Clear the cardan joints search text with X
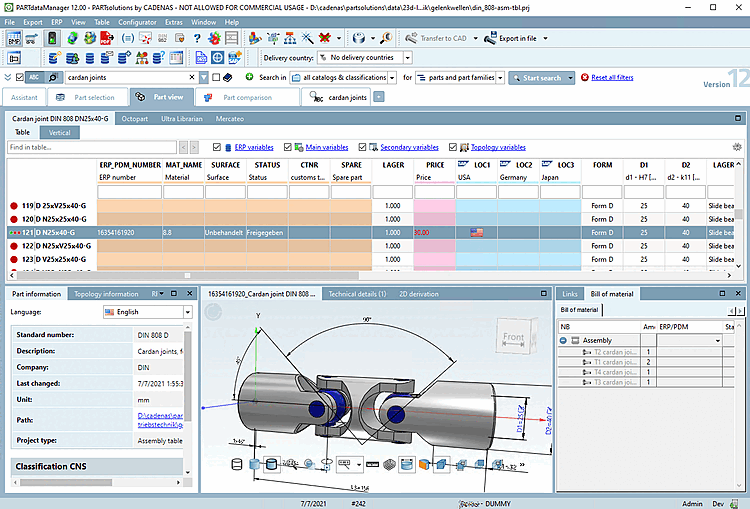 click(x=192, y=77)
